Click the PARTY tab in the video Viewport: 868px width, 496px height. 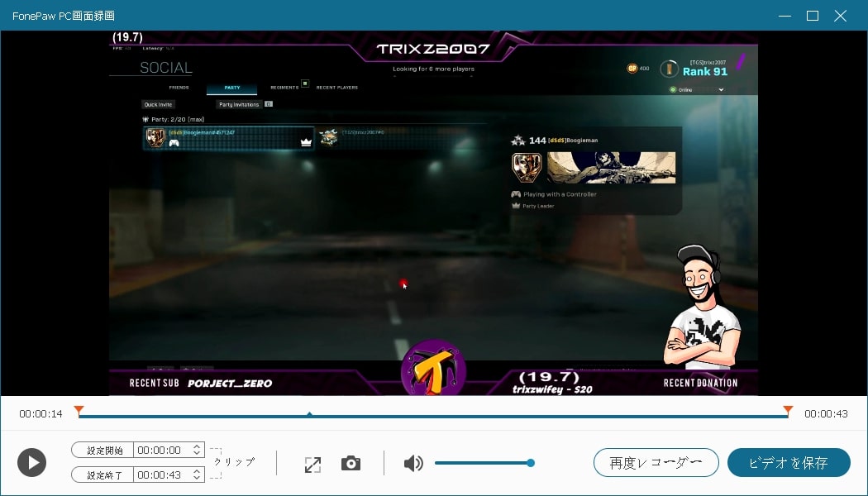pos(232,88)
